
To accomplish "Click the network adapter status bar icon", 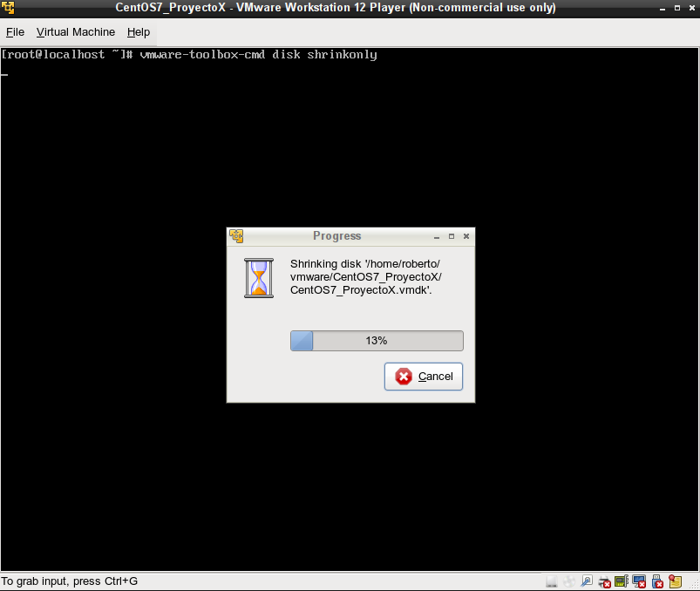I will coord(587,581).
